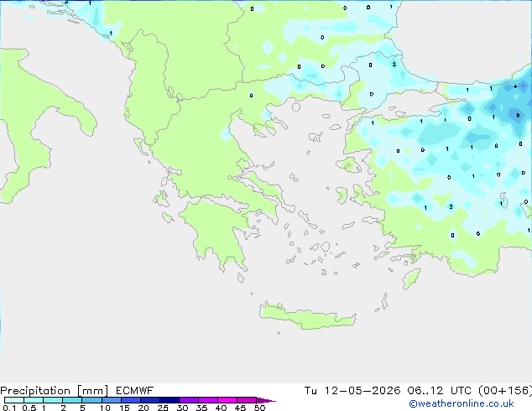Viewport: 532px width, 411px height.
Task: Click the island of Rhodes on map
Action: point(411,278)
